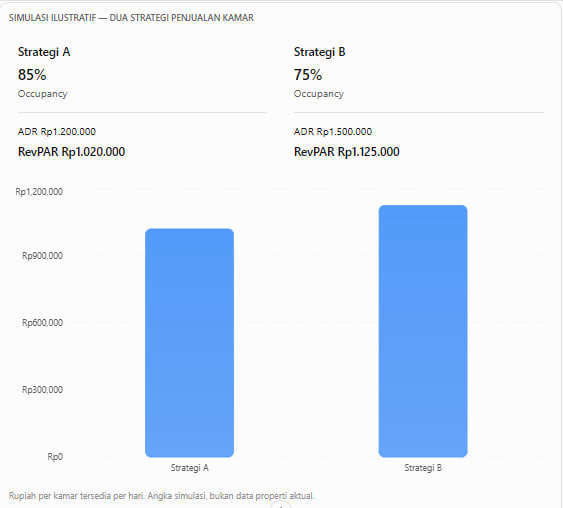563x508 pixels.
Task: Click RevPAR Rp1.020.000 text
Action: (x=71, y=152)
